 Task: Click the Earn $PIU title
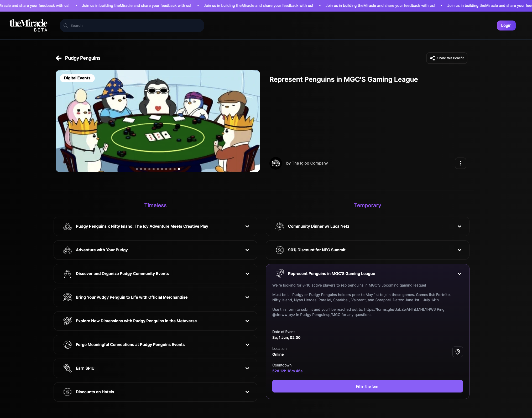coord(85,368)
